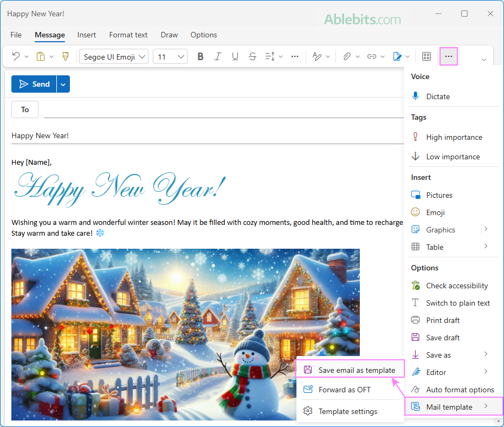Switch to the Insert tab
The width and height of the screenshot is (504, 427).
[87, 35]
